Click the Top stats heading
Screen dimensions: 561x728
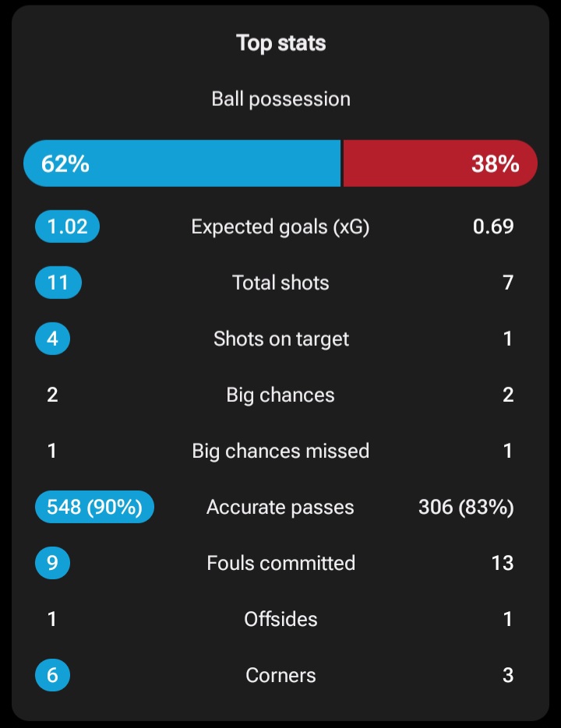click(280, 43)
